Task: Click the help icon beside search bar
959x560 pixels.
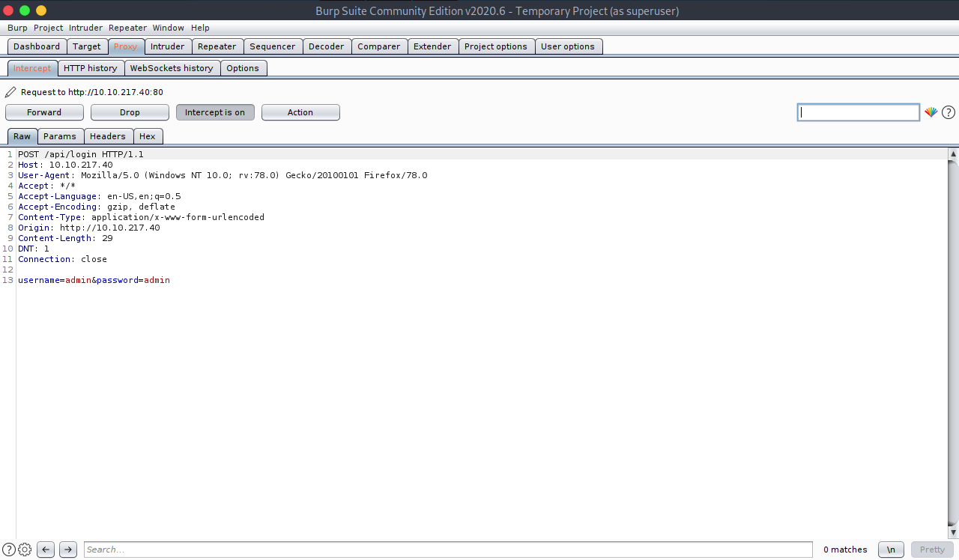Action: pos(8,550)
